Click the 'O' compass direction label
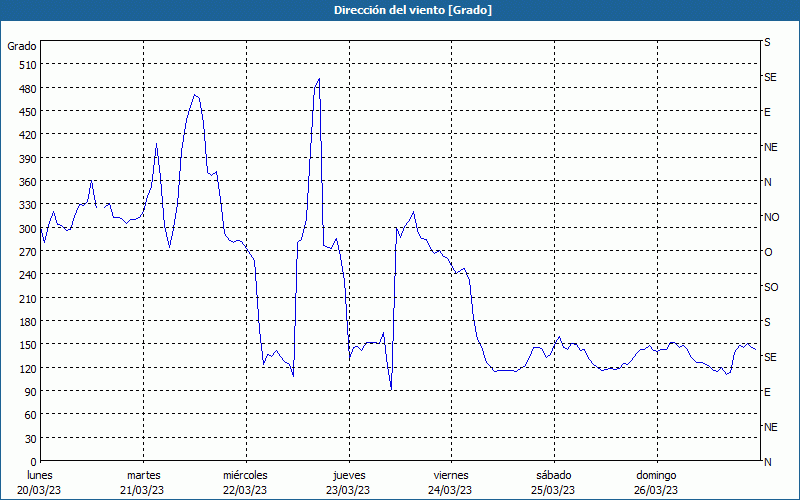Viewport: 800px width, 500px height. (768, 253)
